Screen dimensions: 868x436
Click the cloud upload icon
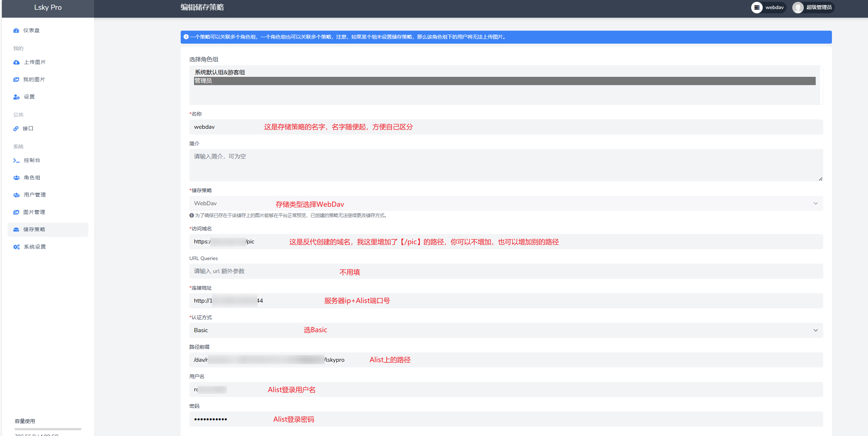pos(17,62)
